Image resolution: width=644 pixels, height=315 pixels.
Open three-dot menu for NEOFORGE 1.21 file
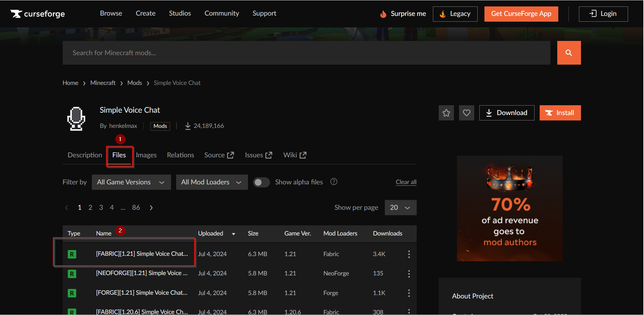[409, 273]
